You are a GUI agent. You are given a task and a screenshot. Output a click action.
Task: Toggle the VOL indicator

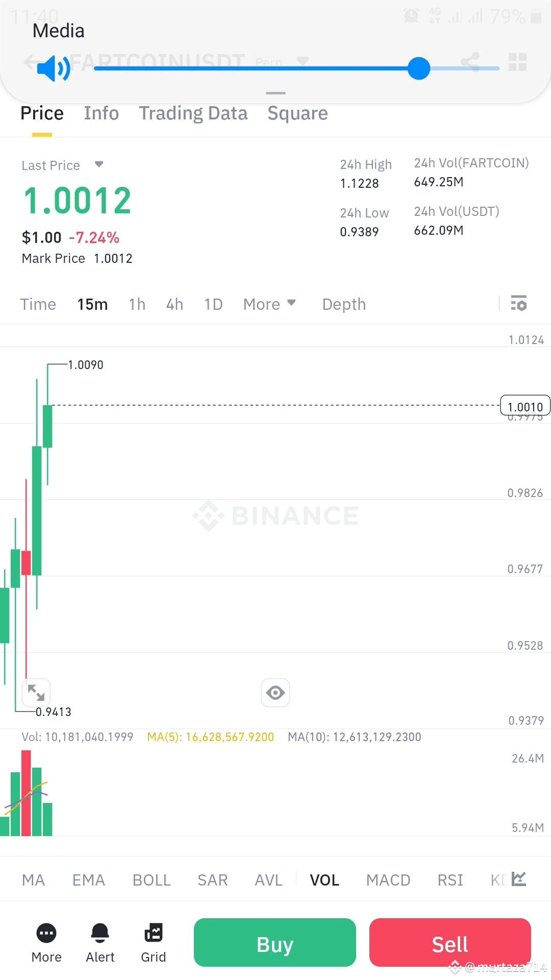pyautogui.click(x=324, y=880)
